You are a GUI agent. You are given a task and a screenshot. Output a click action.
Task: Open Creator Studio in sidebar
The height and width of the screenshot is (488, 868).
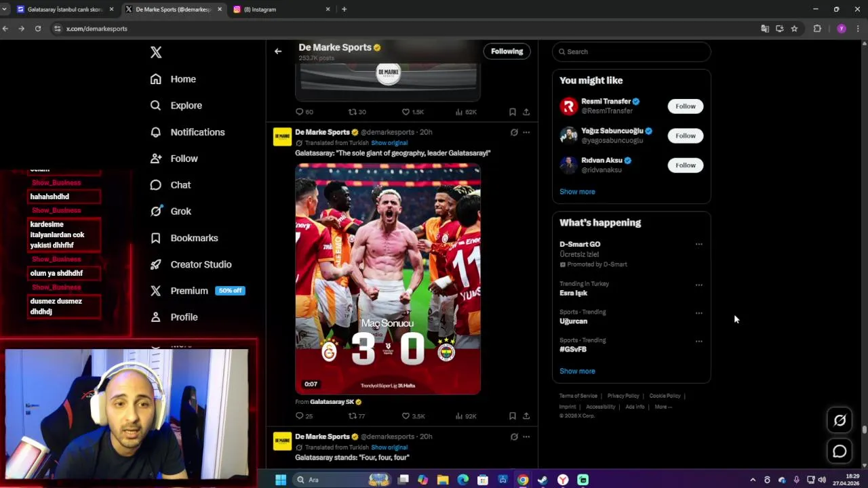(x=191, y=264)
